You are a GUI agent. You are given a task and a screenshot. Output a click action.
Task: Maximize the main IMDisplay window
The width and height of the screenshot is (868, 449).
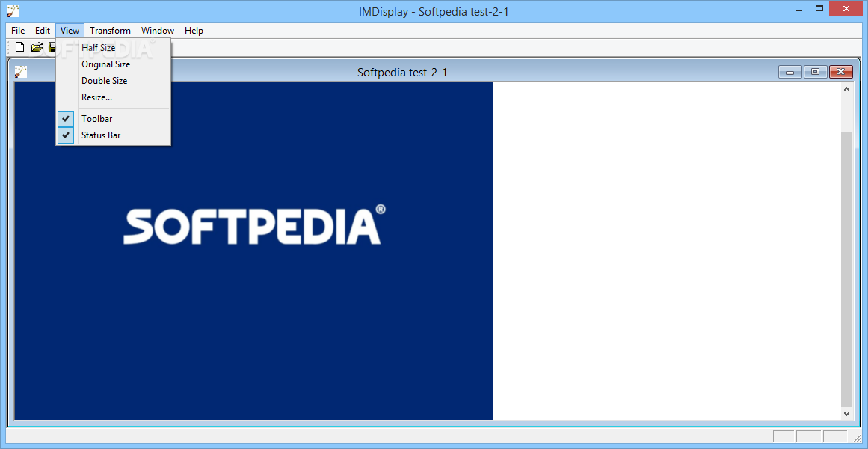pos(820,8)
